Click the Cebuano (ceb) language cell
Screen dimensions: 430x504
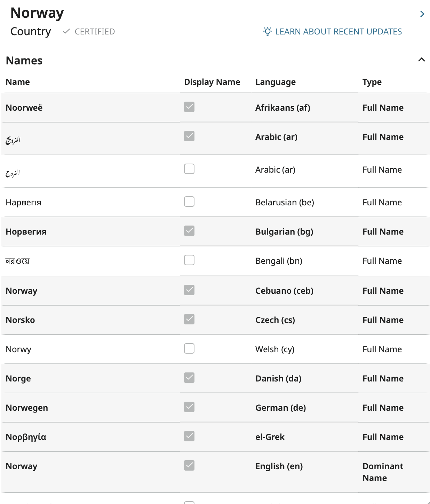click(x=284, y=291)
